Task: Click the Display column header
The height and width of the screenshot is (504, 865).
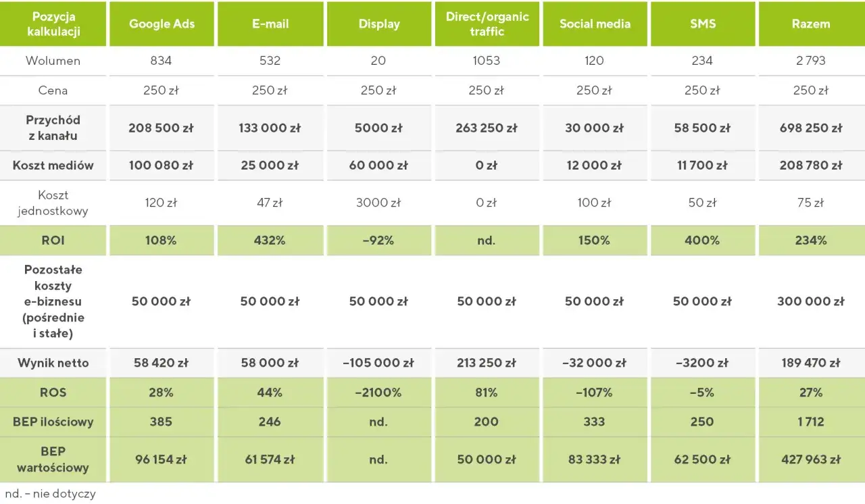Action: tap(378, 24)
